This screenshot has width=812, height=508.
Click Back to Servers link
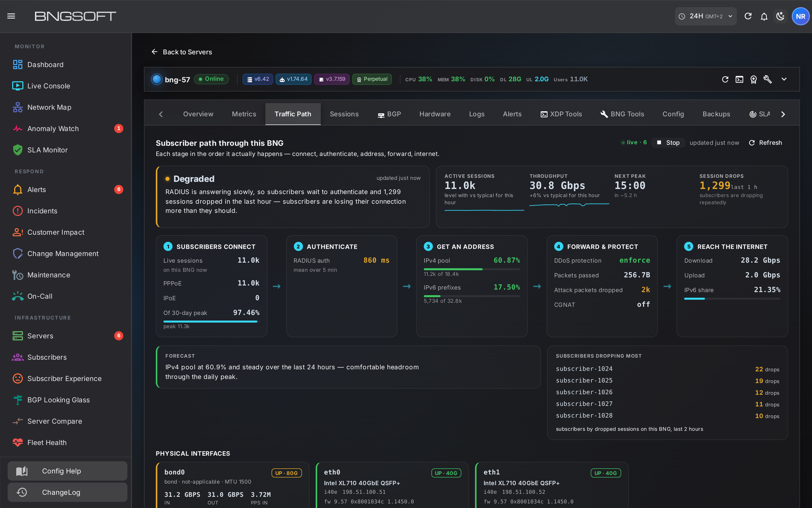pyautogui.click(x=181, y=52)
